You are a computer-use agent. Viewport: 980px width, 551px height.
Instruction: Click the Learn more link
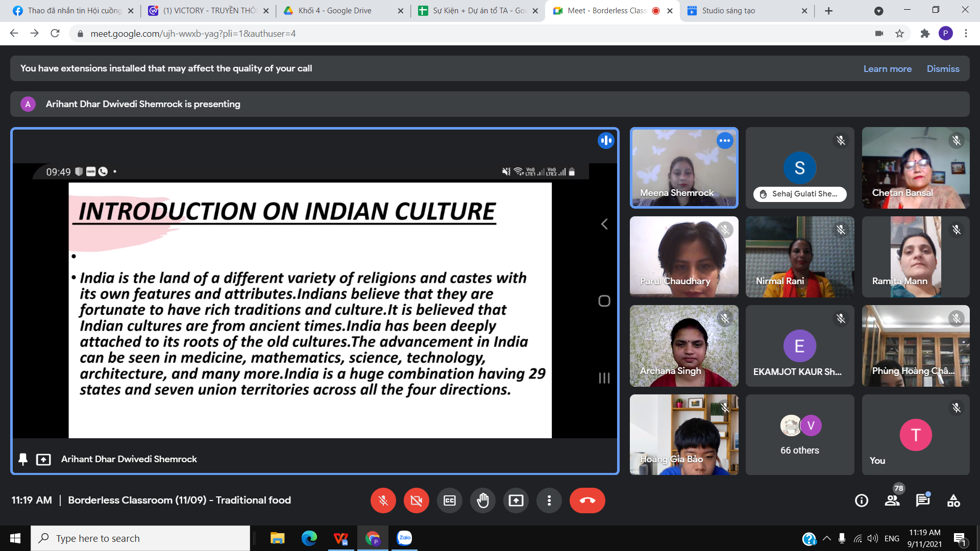click(887, 69)
